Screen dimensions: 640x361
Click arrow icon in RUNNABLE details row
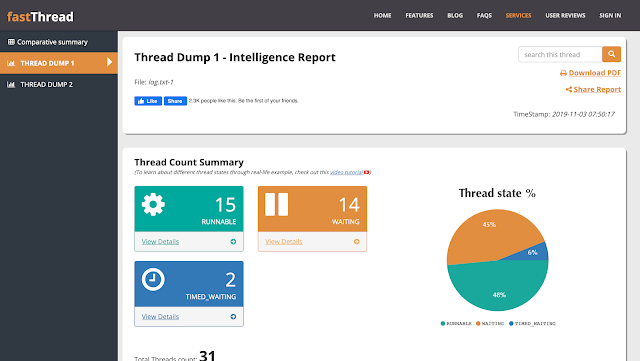point(233,242)
